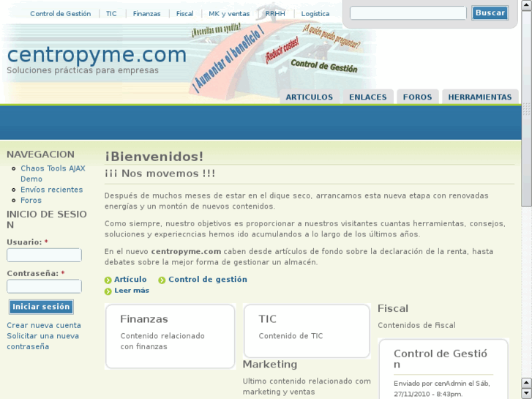Click the scrollbar down arrow at bottom
Screen dimensions: 532x399
[x=527, y=394]
